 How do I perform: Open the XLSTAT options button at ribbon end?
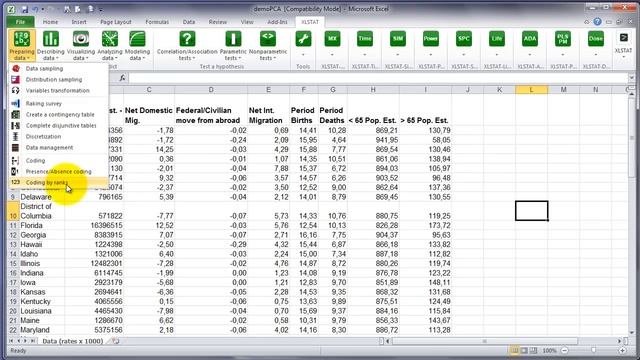[623, 45]
